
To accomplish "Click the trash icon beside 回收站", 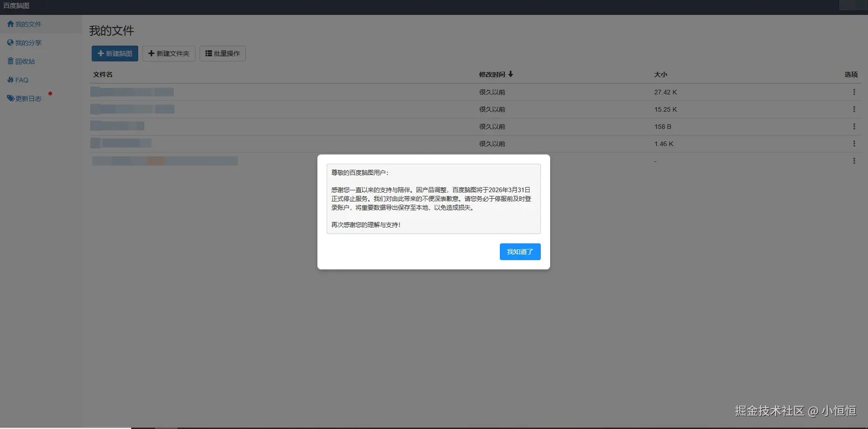I will pos(10,61).
